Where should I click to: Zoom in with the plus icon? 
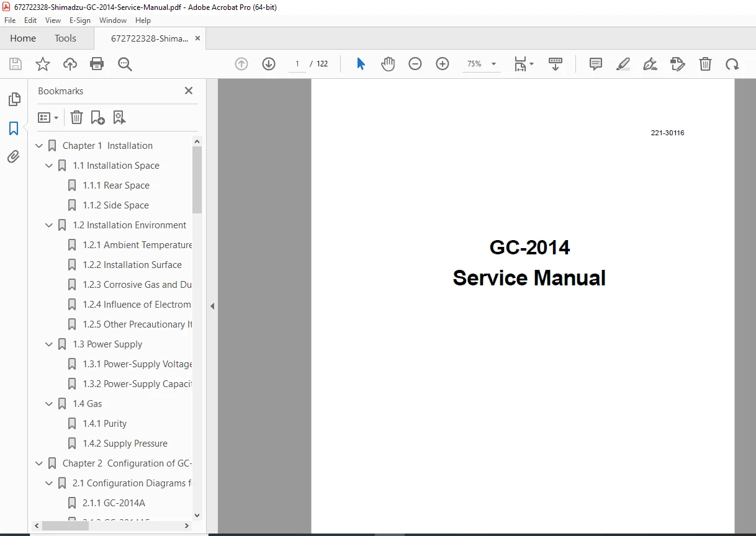click(443, 64)
